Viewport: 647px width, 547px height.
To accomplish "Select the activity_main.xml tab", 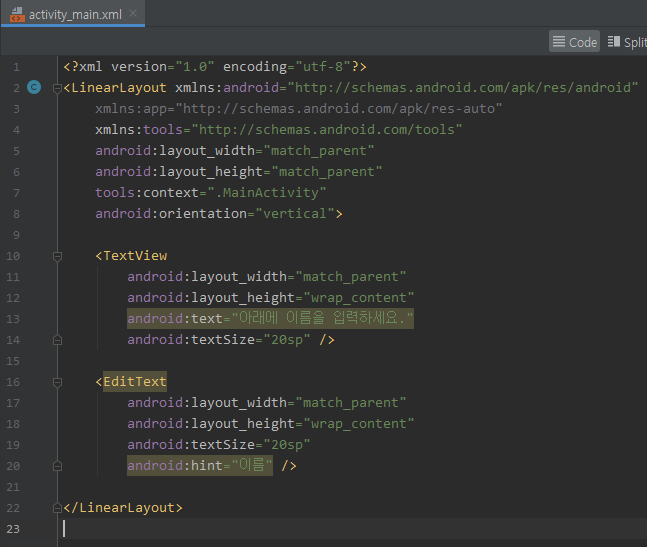I will (x=73, y=14).
